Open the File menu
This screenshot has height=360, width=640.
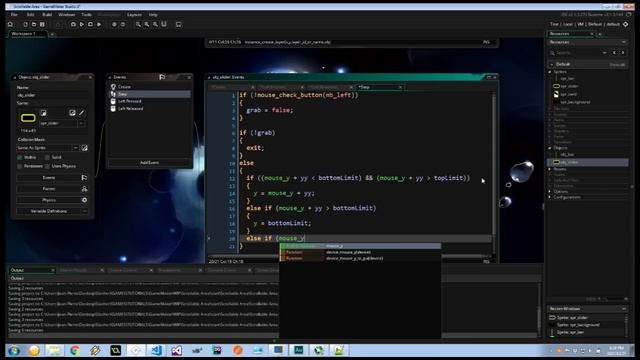pyautogui.click(x=14, y=15)
